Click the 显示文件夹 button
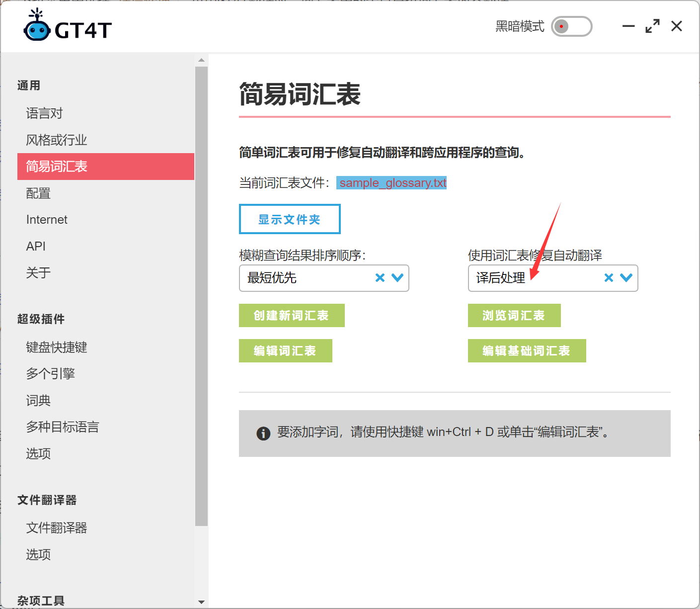The height and width of the screenshot is (609, 700). tap(290, 219)
